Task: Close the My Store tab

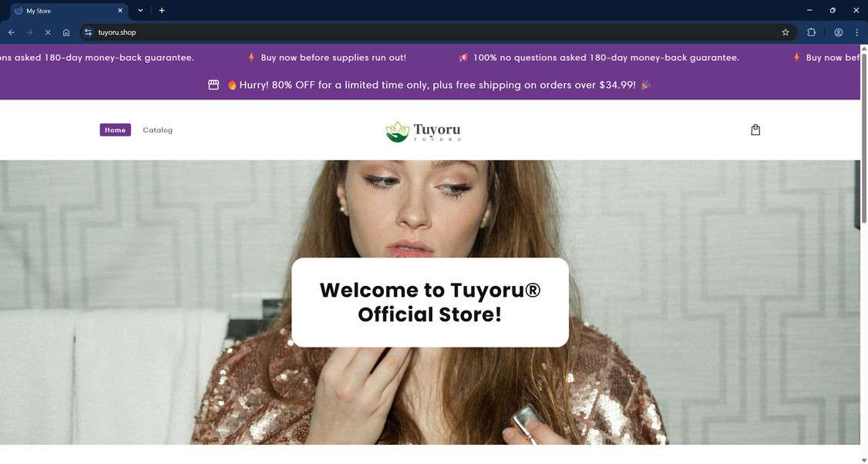Action: pyautogui.click(x=120, y=11)
